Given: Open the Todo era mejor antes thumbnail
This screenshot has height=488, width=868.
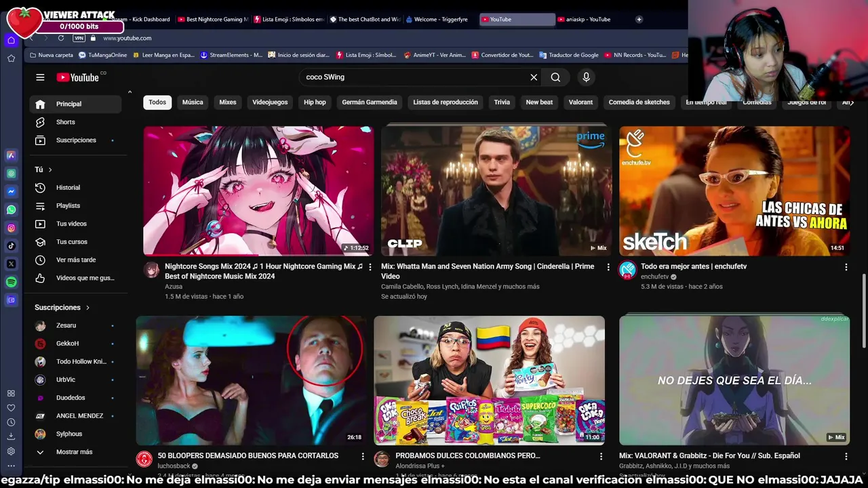Looking at the screenshot, I should click(x=734, y=190).
